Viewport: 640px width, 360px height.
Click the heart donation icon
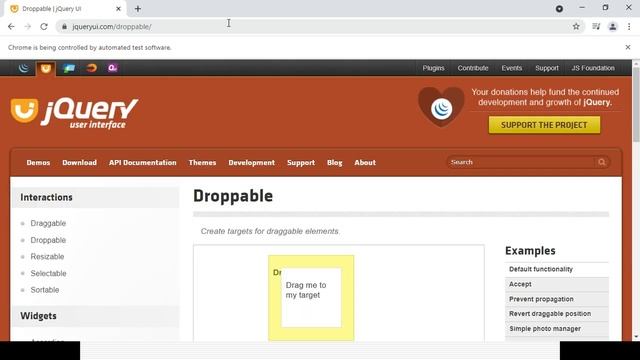(441, 107)
